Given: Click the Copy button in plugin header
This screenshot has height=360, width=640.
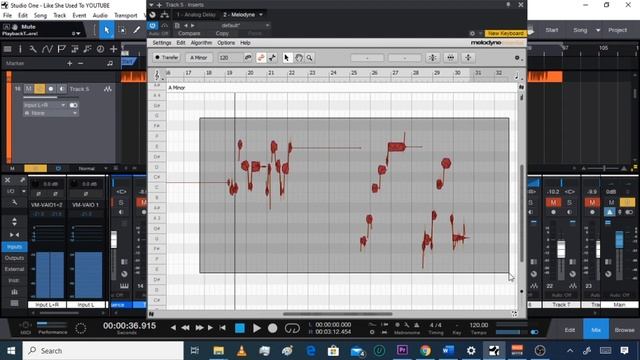Looking at the screenshot, I should click(222, 33).
